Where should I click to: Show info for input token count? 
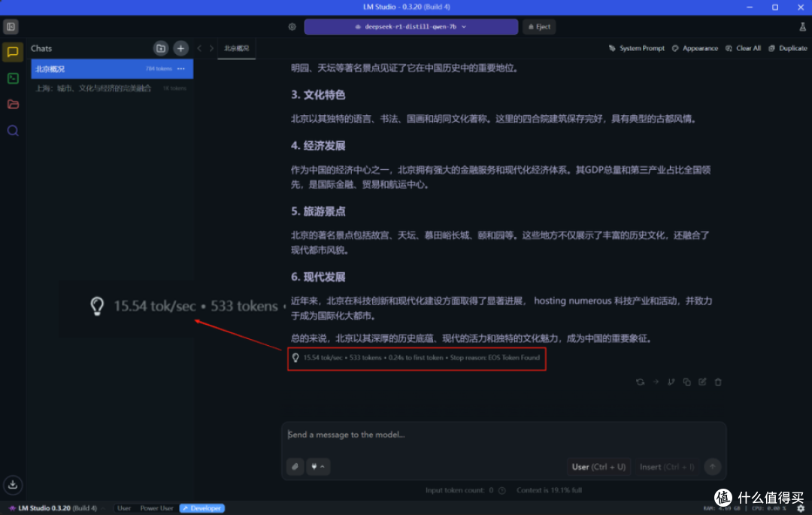501,491
